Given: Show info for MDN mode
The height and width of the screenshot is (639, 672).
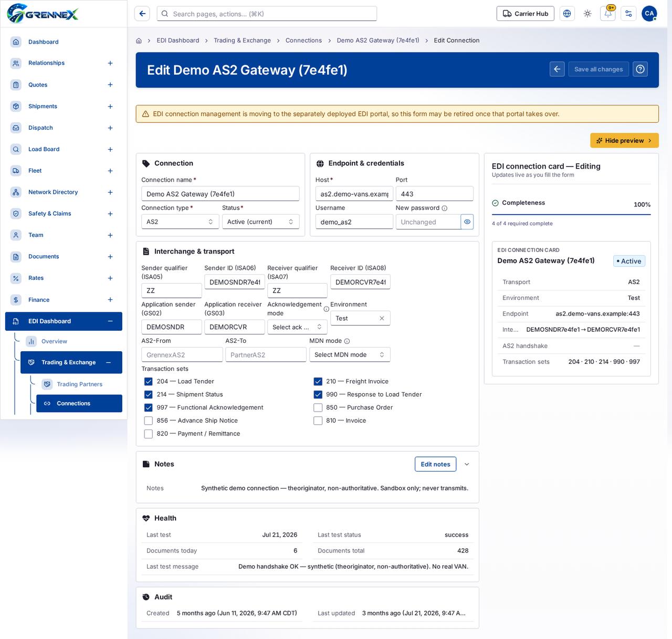Looking at the screenshot, I should [347, 341].
